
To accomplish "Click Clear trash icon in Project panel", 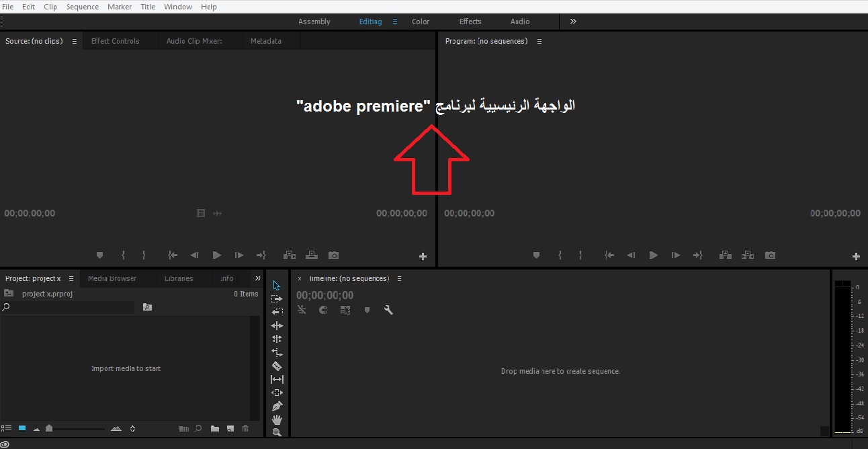I will coord(245,428).
